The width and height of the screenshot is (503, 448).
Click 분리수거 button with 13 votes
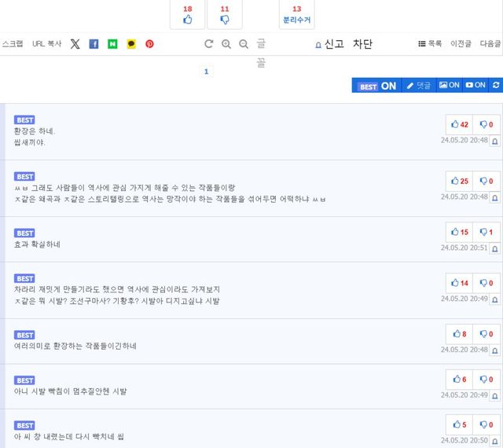[x=297, y=14]
